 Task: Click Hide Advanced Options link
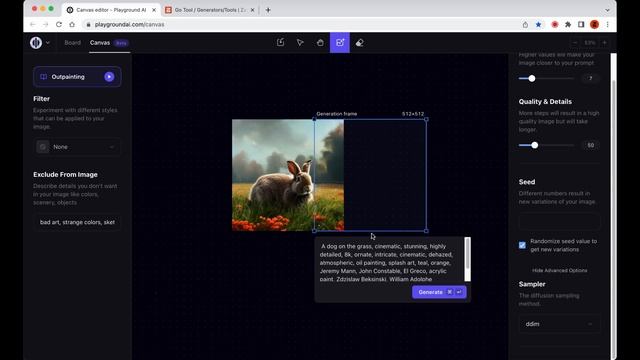[559, 270]
